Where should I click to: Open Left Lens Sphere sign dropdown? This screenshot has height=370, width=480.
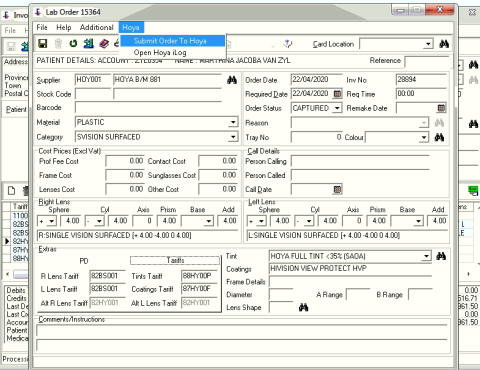(262, 221)
